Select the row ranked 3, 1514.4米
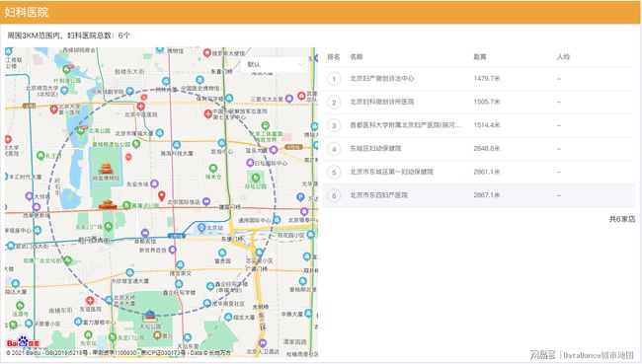Viewport: 642px width, 364px height. [479, 125]
